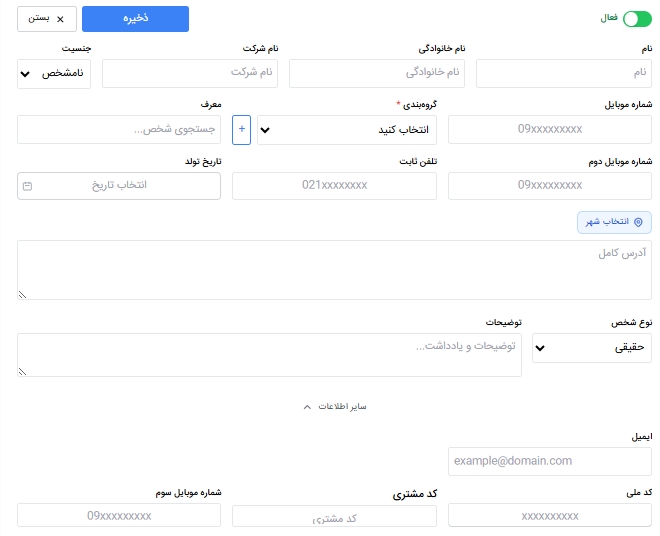Open the نوع شخص person type dropdown
This screenshot has width=660, height=536.
pyautogui.click(x=592, y=348)
